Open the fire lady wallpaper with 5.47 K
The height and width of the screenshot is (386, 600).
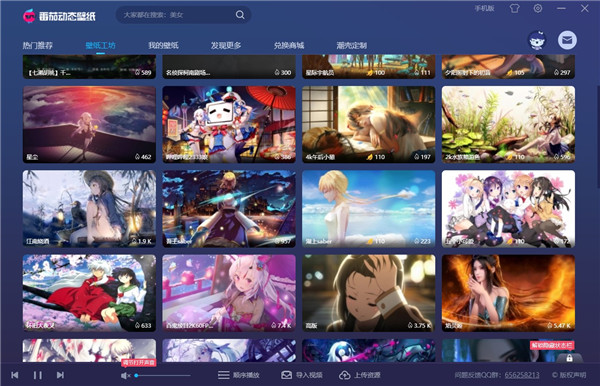[x=508, y=293]
